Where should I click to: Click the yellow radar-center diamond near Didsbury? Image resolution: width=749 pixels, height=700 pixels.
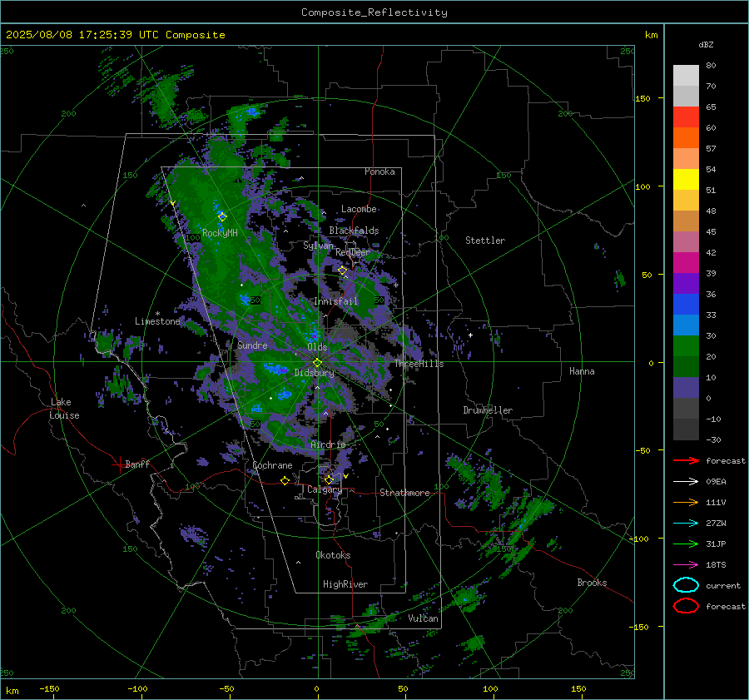[x=318, y=363]
